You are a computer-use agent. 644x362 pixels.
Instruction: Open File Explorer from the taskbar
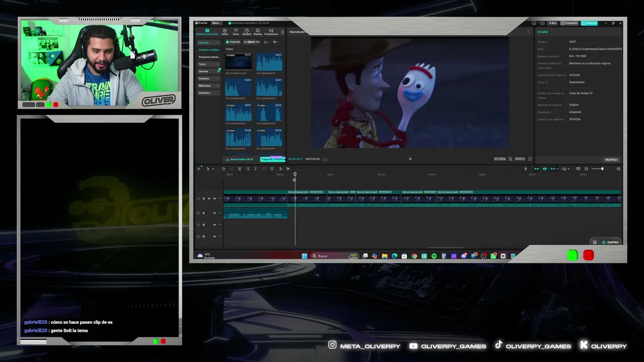coord(384,256)
